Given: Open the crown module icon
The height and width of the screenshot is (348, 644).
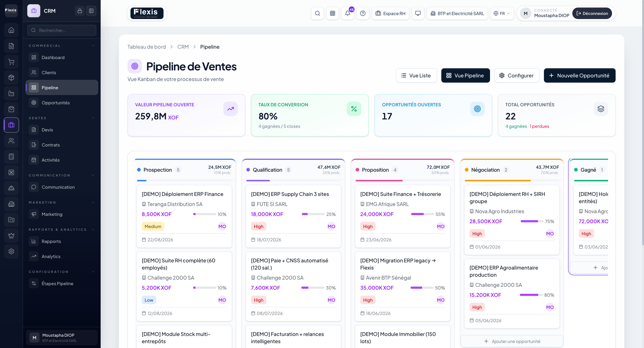Looking at the screenshot, I should [x=11, y=236].
